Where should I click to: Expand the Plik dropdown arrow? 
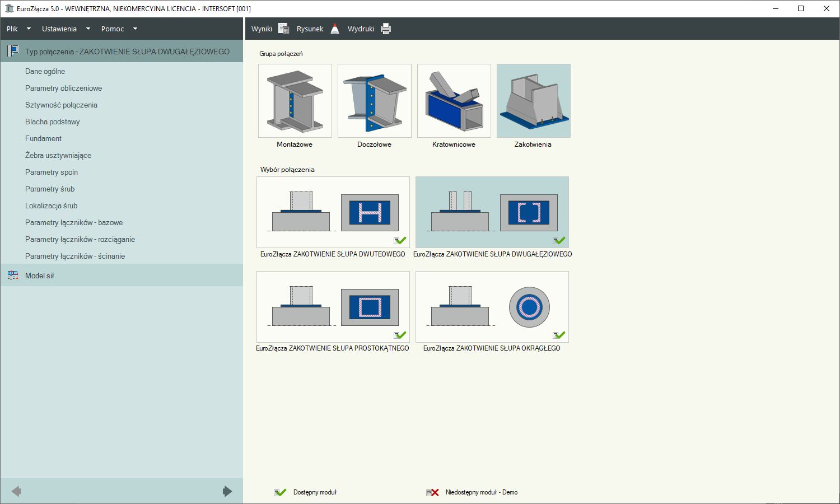tap(29, 29)
